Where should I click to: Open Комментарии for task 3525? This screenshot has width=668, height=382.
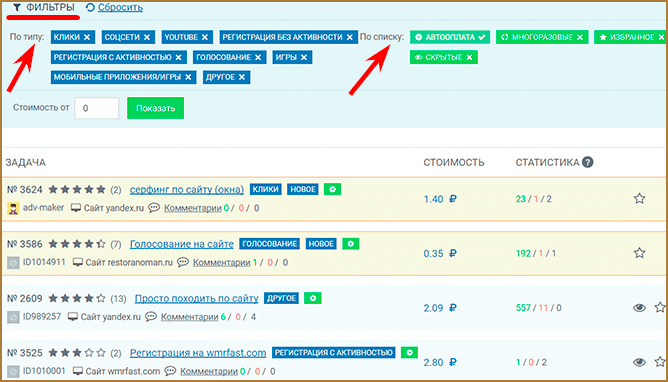[209, 372]
